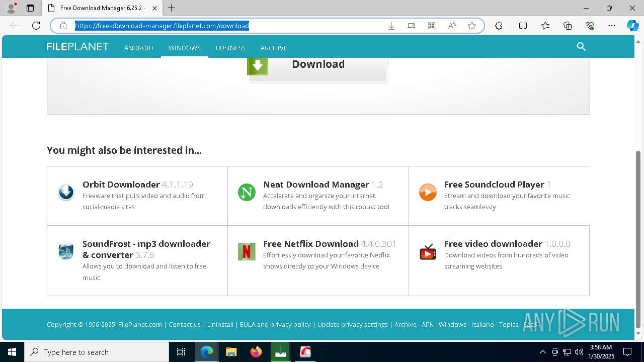
Task: Open a new browser tab
Action: click(172, 8)
